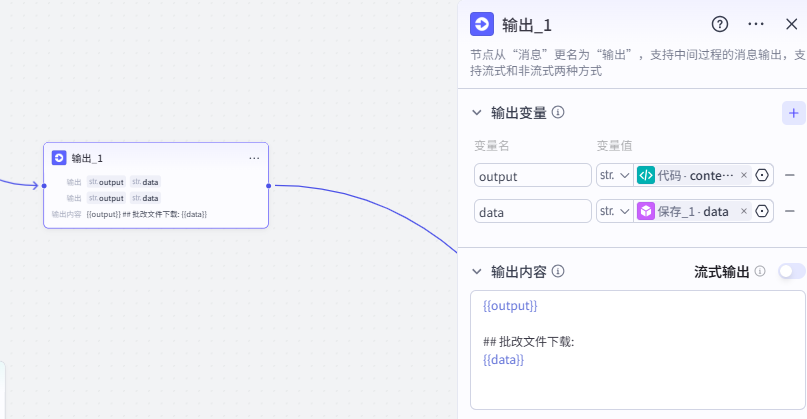Open variable selector for output row
Image resolution: width=807 pixels, height=419 pixels.
click(762, 176)
